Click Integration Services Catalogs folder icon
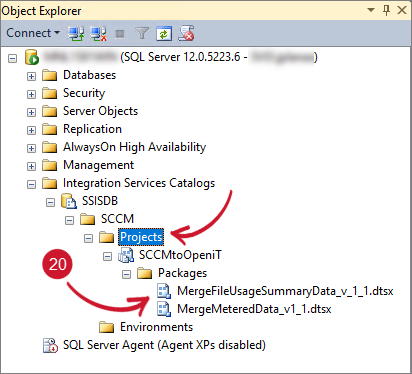The width and height of the screenshot is (412, 374). tap(50, 183)
